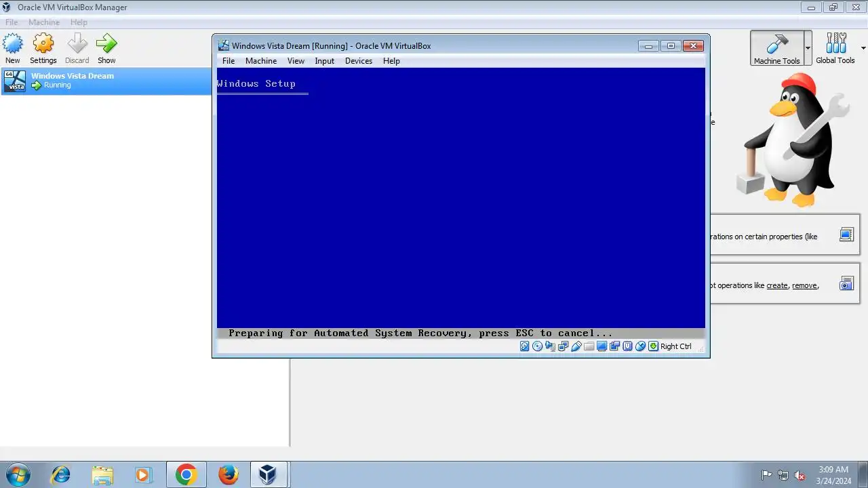Open File menu in VirtualBox Manager
This screenshot has height=488, width=868.
pyautogui.click(x=12, y=22)
